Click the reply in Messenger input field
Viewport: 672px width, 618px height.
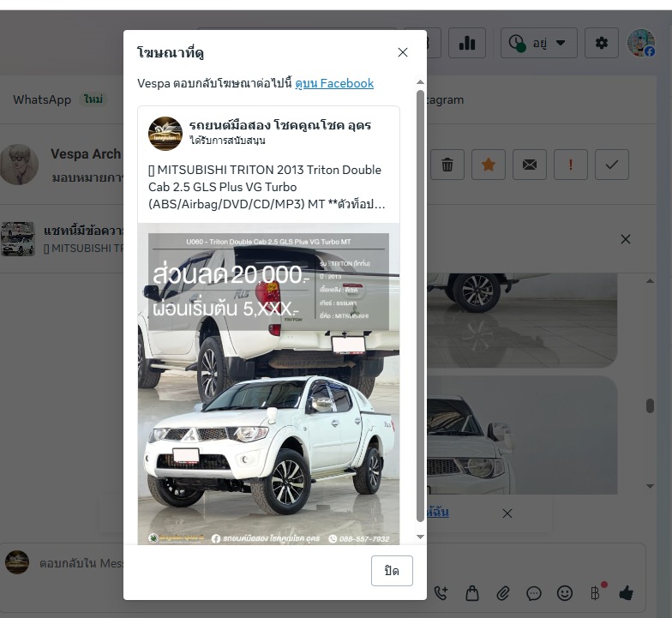pyautogui.click(x=81, y=562)
